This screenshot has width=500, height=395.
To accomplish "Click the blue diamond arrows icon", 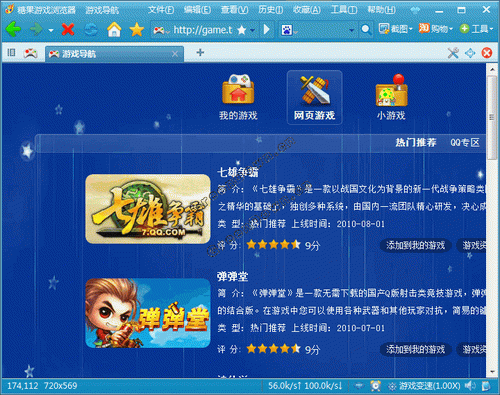I will (470, 53).
